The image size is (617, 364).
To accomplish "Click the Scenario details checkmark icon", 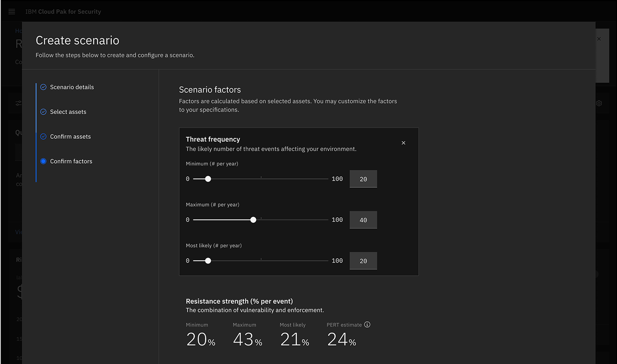I will click(x=43, y=87).
